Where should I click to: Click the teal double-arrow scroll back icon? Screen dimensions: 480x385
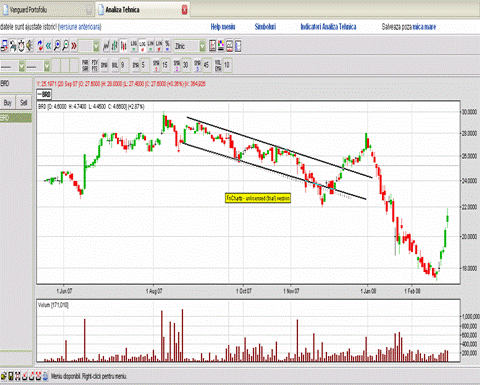coord(49,46)
